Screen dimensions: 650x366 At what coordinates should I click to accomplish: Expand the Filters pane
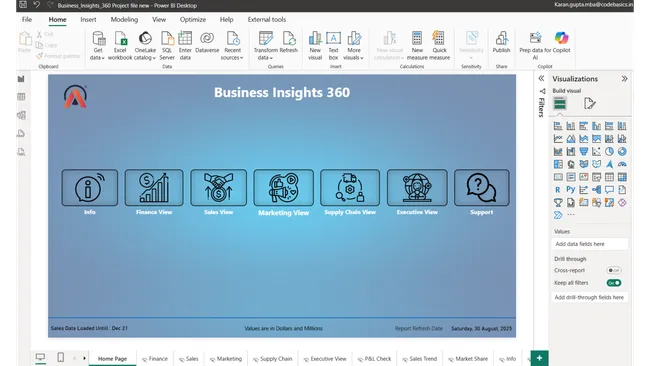(541, 78)
